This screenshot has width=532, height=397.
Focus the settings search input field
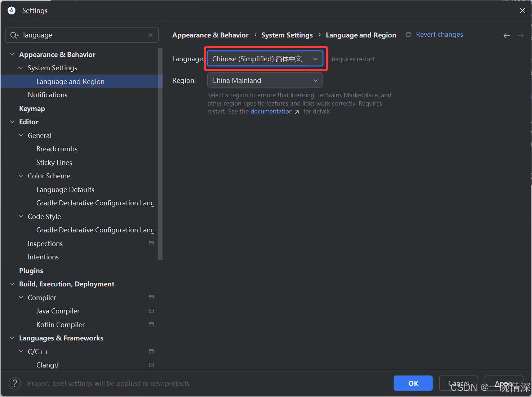tap(82, 35)
